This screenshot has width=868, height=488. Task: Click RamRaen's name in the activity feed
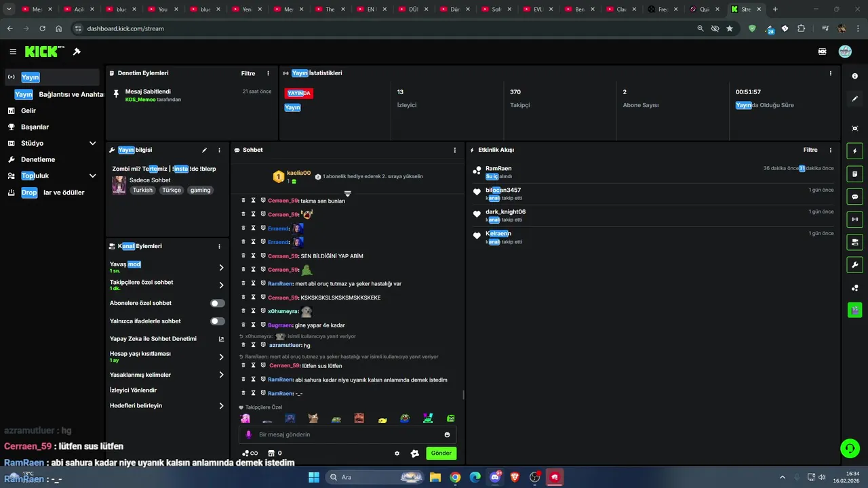point(498,168)
